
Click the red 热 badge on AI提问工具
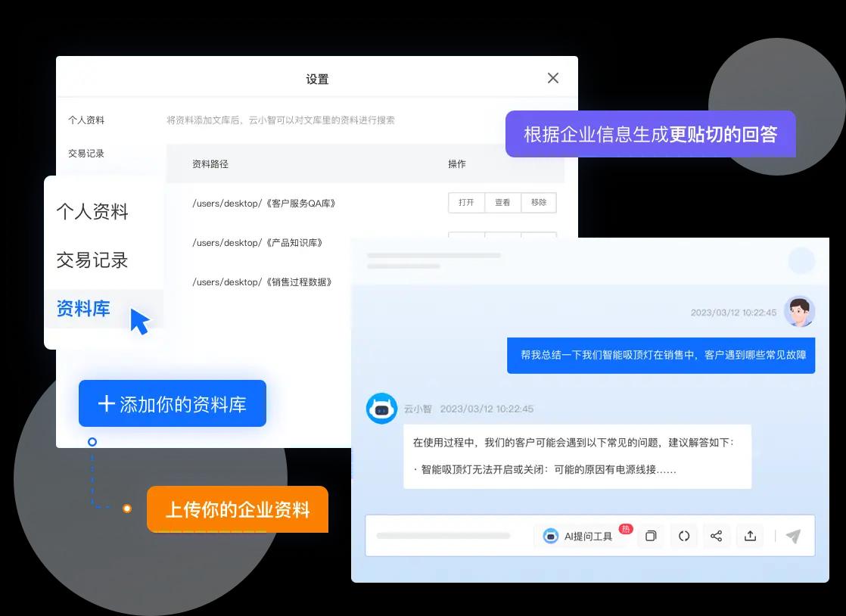point(625,529)
